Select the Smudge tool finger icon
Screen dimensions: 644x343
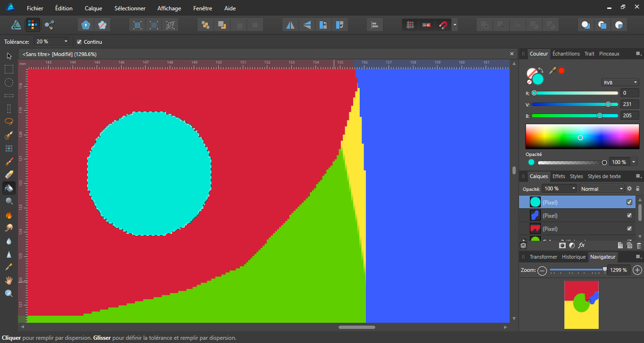point(9,228)
